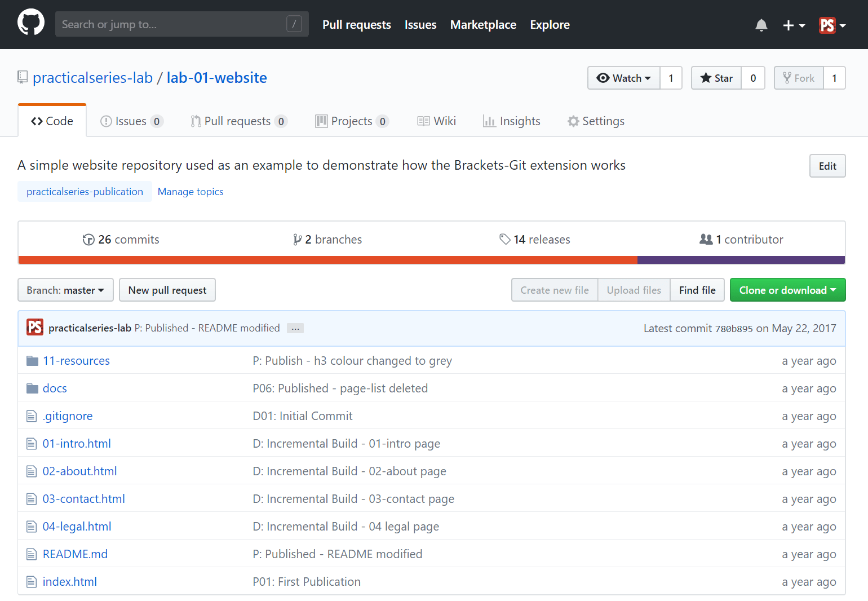Focus the Search or jump to field
The image size is (868, 601).
pyautogui.click(x=182, y=24)
